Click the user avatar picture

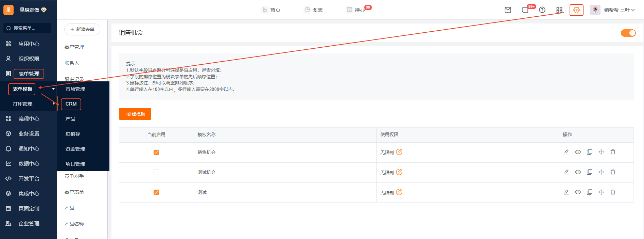pyautogui.click(x=595, y=10)
